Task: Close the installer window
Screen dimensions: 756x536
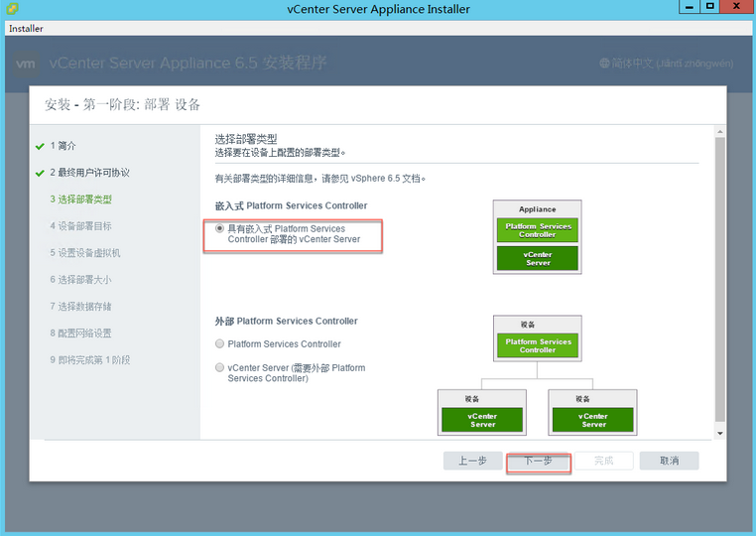Action: 737,7
